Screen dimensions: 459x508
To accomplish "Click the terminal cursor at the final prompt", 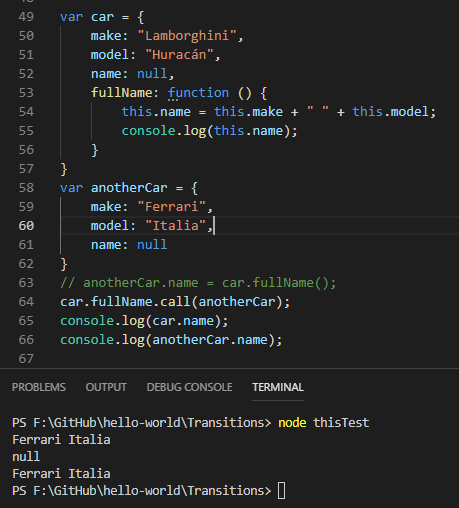I will tap(282, 491).
